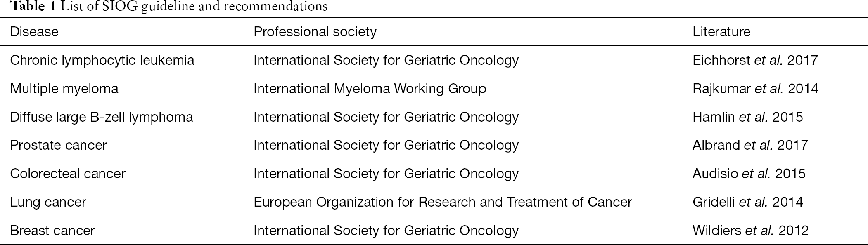The height and width of the screenshot is (245, 868).
Task: Click the Prostate cancer cell
Action: point(58,145)
